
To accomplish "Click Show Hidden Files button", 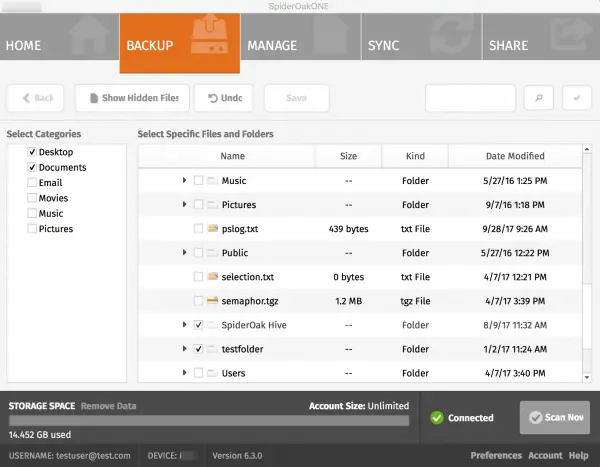I will pyautogui.click(x=132, y=98).
